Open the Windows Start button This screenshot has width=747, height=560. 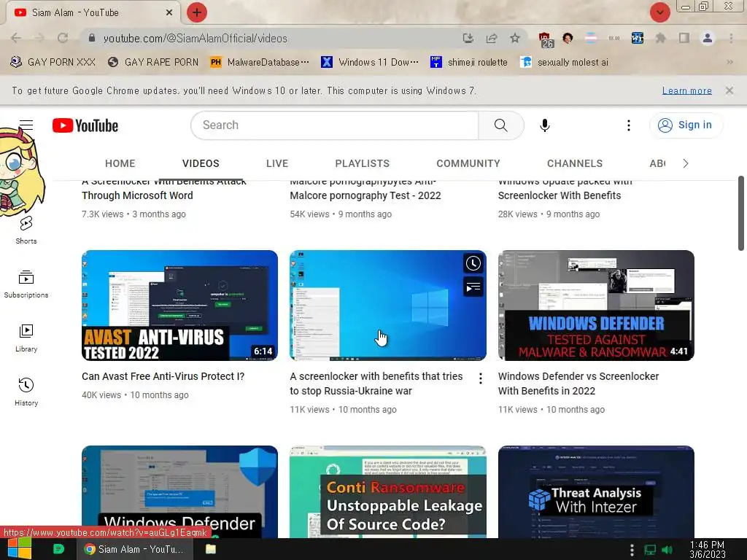(19, 549)
